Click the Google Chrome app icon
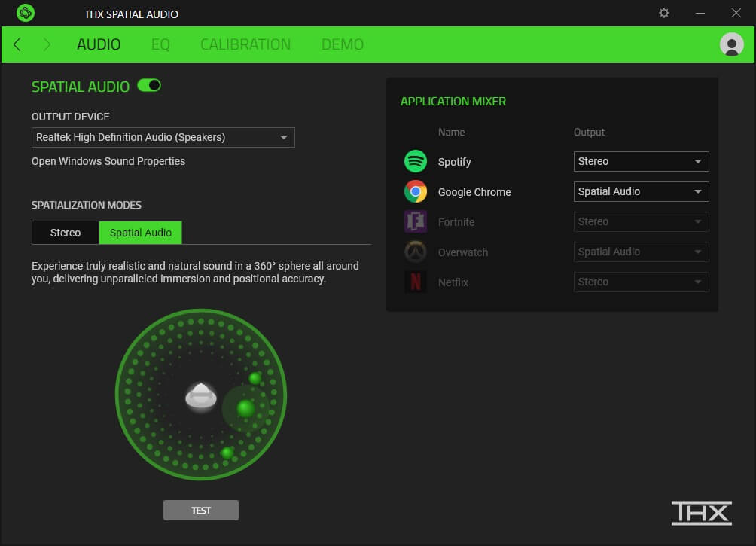This screenshot has width=756, height=546. click(416, 191)
